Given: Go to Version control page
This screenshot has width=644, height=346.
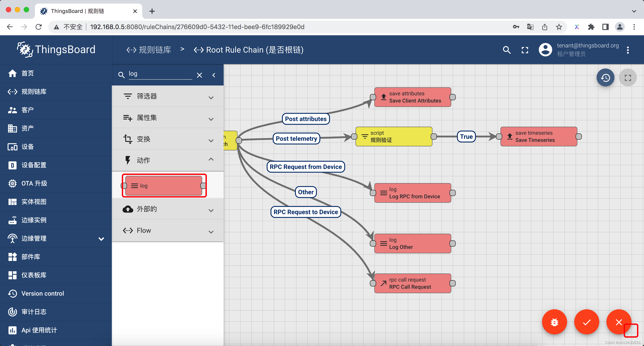Looking at the screenshot, I should (42, 293).
